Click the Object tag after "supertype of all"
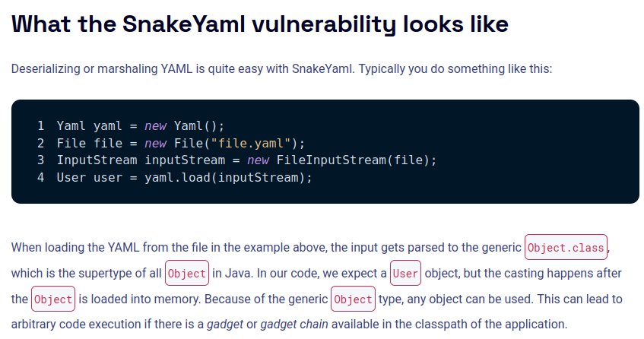The image size is (644, 339). 187,274
